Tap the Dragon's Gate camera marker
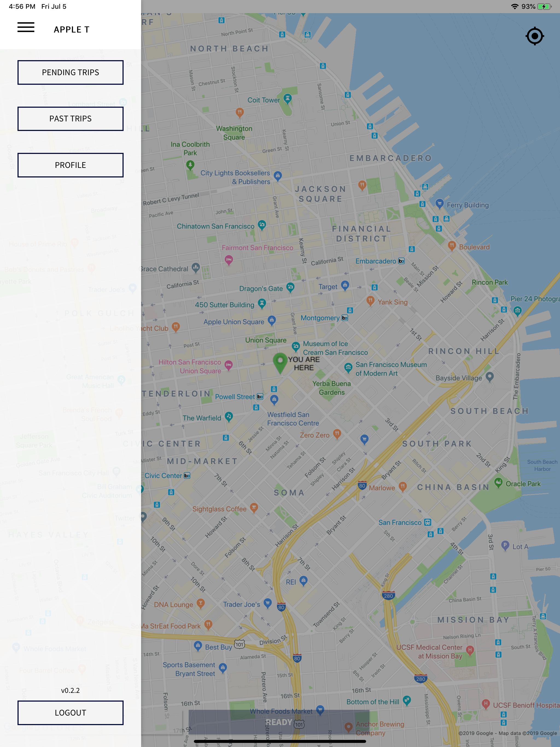Image resolution: width=560 pixels, height=747 pixels. click(290, 287)
